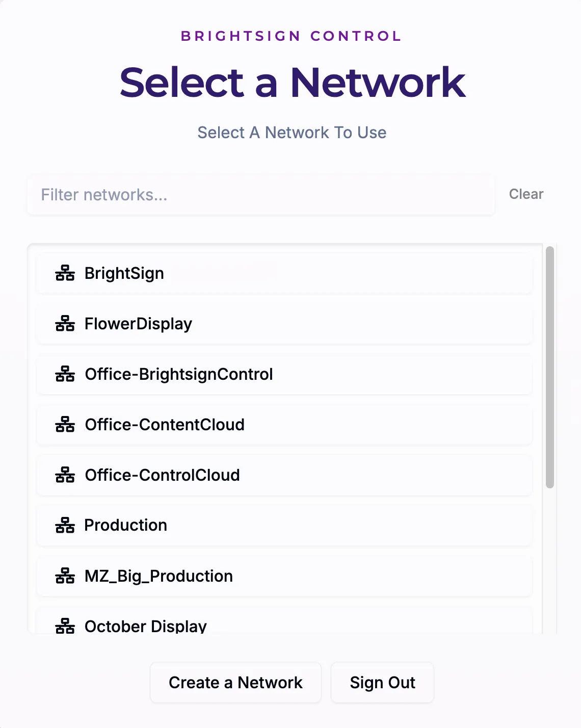This screenshot has width=581, height=728.
Task: Choose the Production network
Action: [284, 526]
